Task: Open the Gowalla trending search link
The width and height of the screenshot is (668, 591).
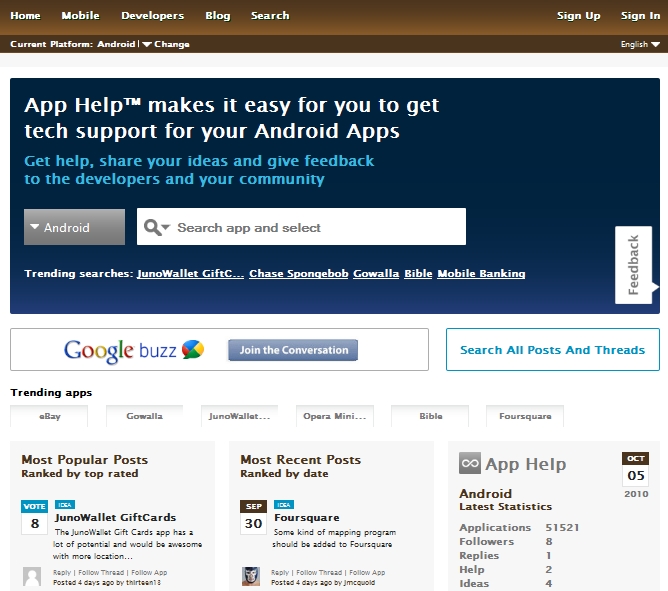Action: click(x=376, y=274)
